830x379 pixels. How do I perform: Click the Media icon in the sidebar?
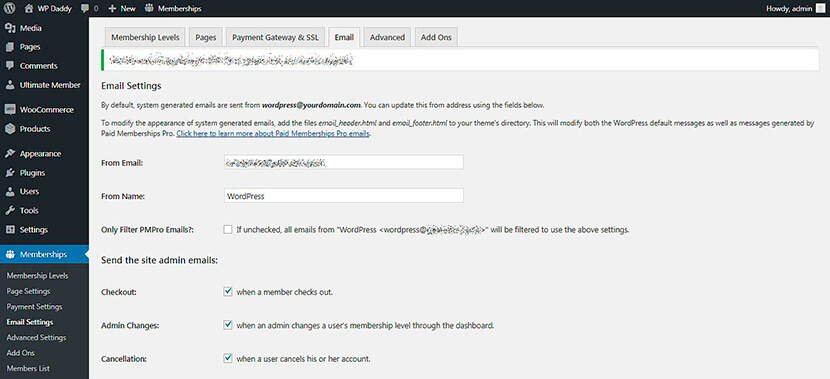tap(10, 28)
